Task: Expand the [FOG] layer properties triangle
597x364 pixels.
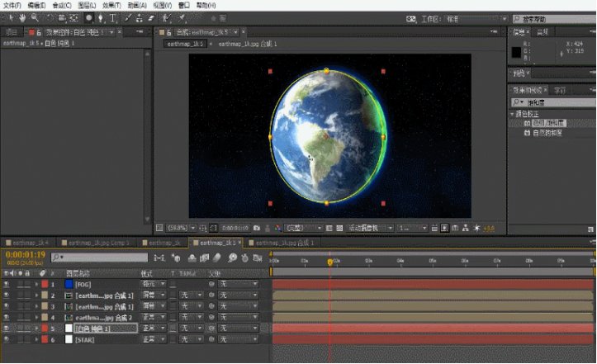Action: click(x=36, y=284)
